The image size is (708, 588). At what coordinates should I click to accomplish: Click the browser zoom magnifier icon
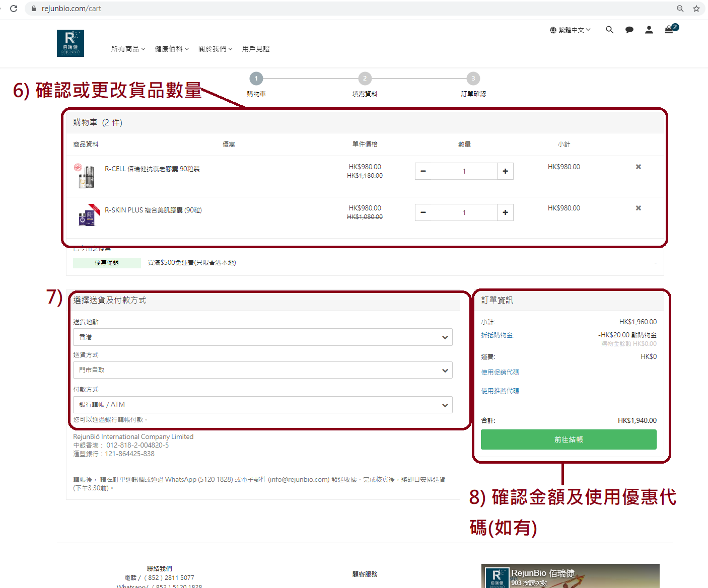(x=680, y=9)
